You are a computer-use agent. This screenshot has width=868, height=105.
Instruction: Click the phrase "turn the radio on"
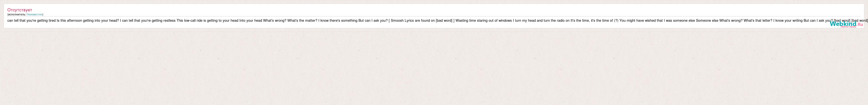coord(557,20)
